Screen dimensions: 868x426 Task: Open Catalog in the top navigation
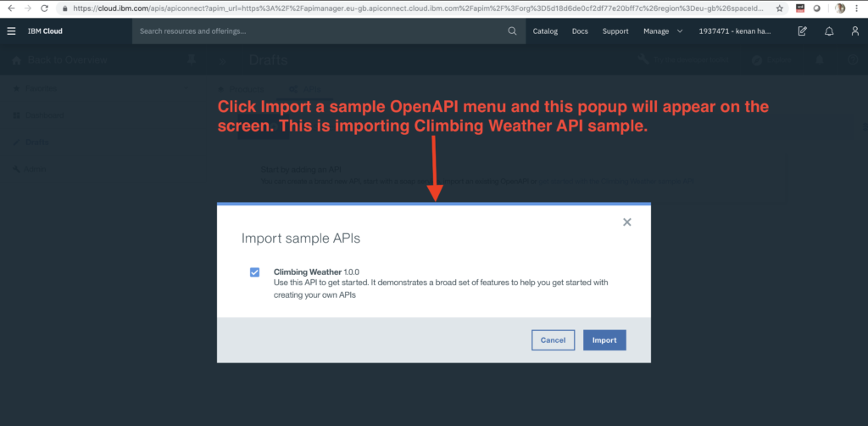point(545,31)
